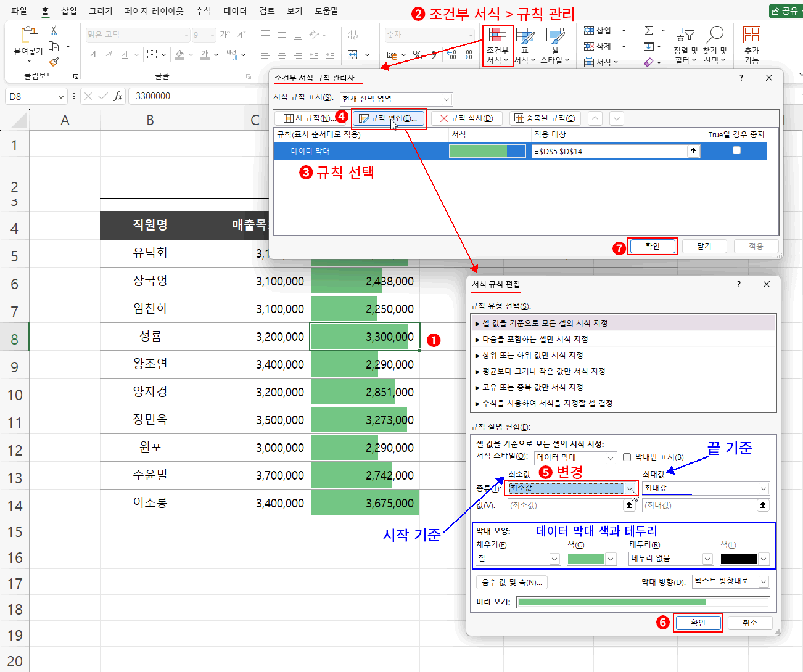Open the 막대 방향 (텍스트 방향대로) dropdown
This screenshot has width=803, height=672.
764,581
